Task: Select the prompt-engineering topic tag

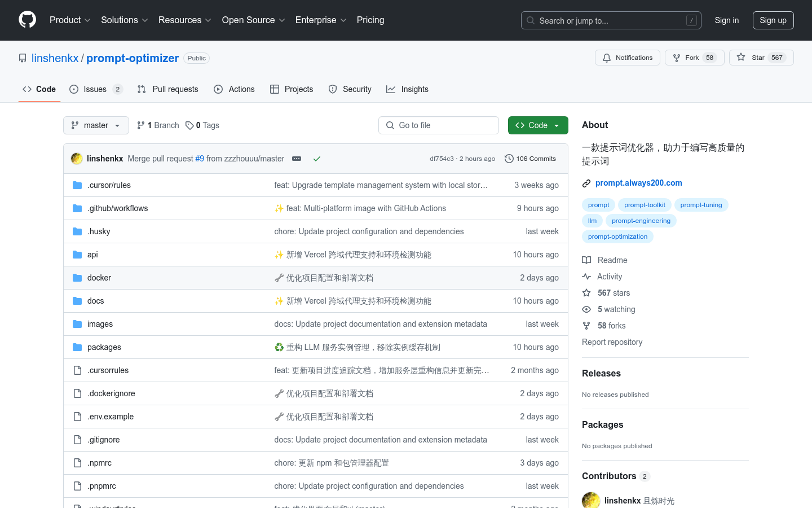Action: click(641, 221)
